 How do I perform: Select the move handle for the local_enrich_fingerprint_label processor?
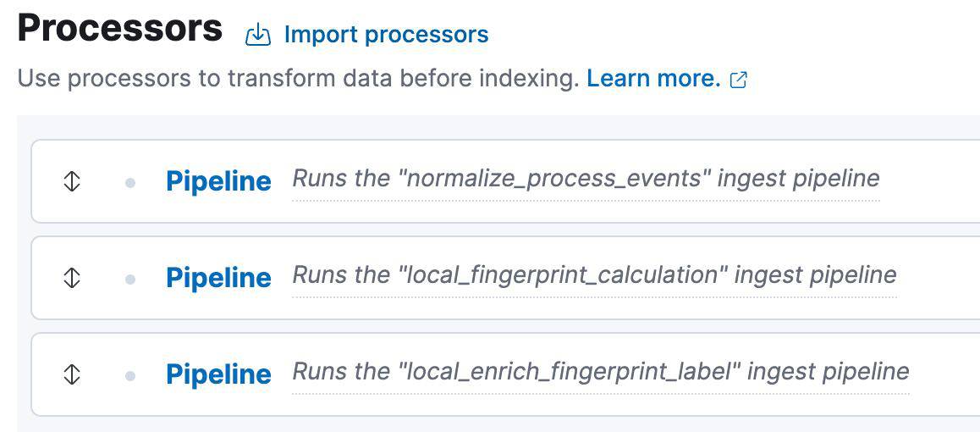(x=72, y=374)
